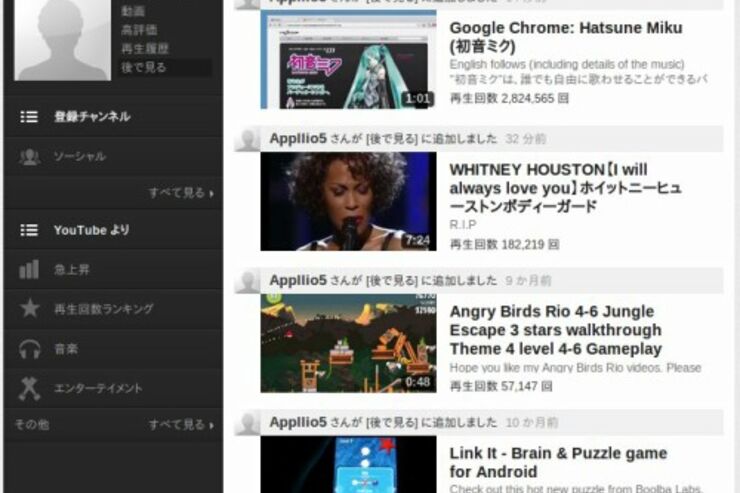Click the 9 か月前 timestamp
The image size is (740, 493).
pyautogui.click(x=528, y=281)
